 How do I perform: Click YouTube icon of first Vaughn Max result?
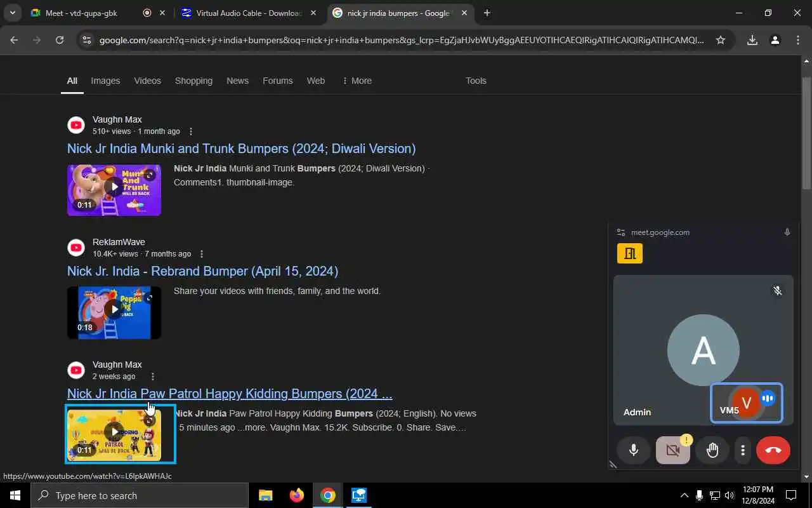pos(76,125)
